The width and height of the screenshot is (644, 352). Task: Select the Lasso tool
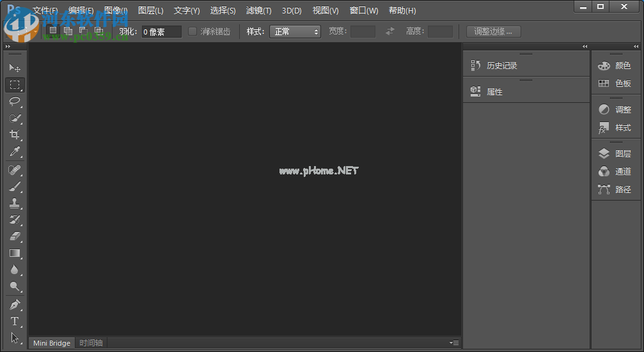click(x=15, y=102)
